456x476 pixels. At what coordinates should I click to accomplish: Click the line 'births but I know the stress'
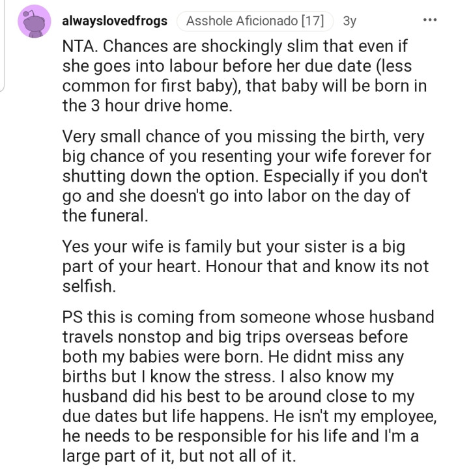[228, 377]
